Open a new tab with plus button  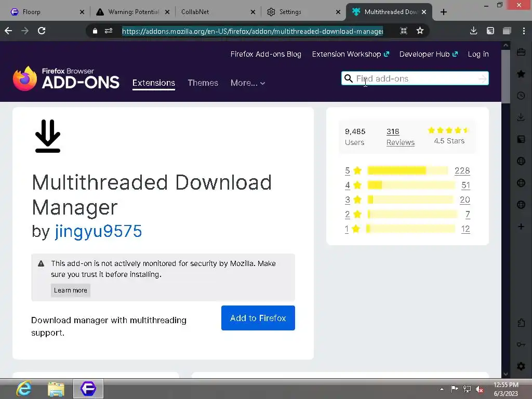tap(444, 12)
